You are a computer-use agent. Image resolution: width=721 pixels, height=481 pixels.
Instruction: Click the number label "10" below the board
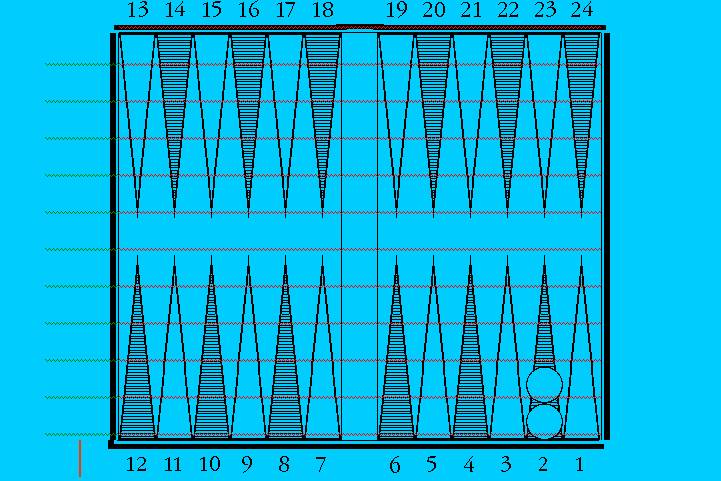(210, 464)
